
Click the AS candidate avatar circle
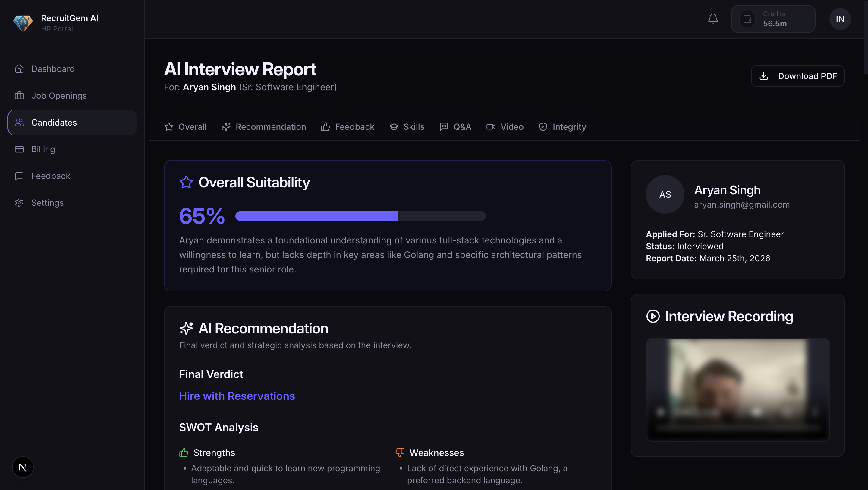click(665, 194)
